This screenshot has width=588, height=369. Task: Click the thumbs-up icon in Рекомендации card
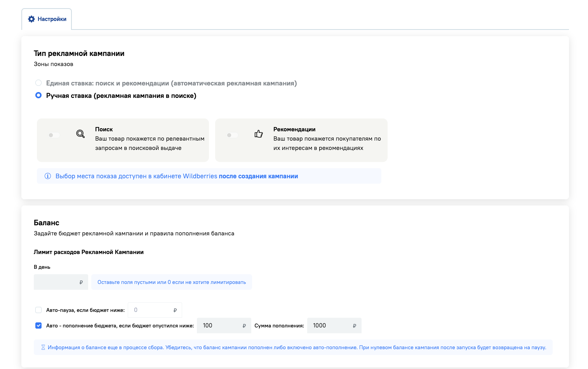(x=259, y=134)
